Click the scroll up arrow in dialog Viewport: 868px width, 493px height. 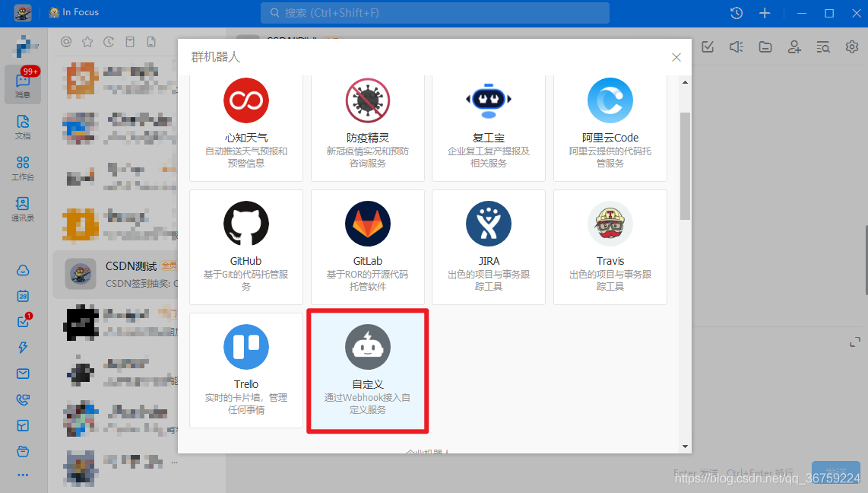click(685, 82)
